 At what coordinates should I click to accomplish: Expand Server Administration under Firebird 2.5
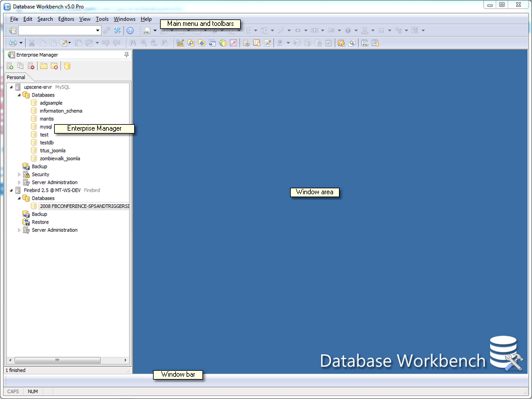pos(19,230)
